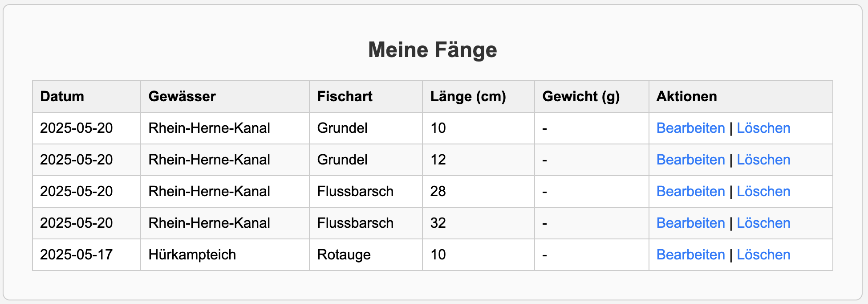The image size is (868, 304).
Task: Click the Fischart column header
Action: click(x=366, y=96)
